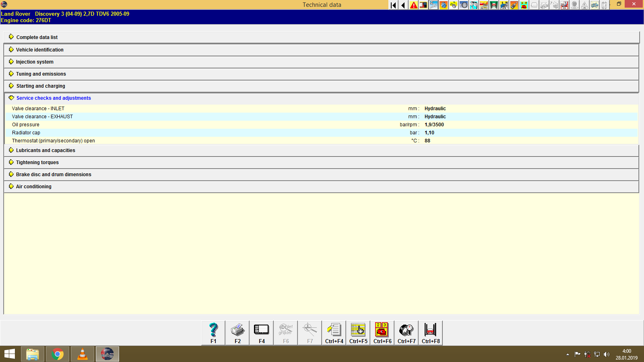644x362 pixels.
Task: Collapse the Service checks and adjustments section
Action: [53, 98]
